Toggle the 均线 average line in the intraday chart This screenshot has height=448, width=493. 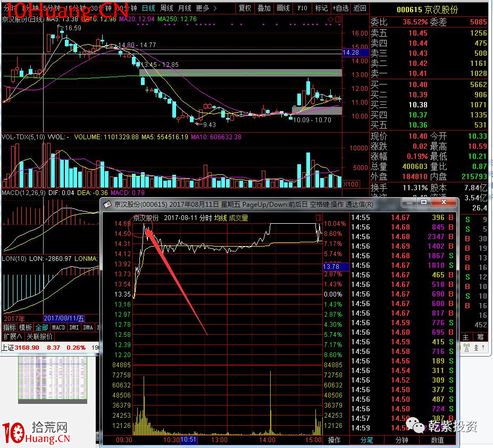click(x=220, y=218)
